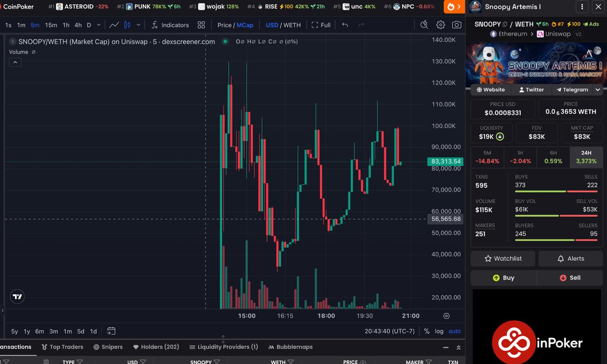Expand the chart type dropdown arrow
Image resolution: width=607 pixels, height=364 pixels.
[x=138, y=25]
